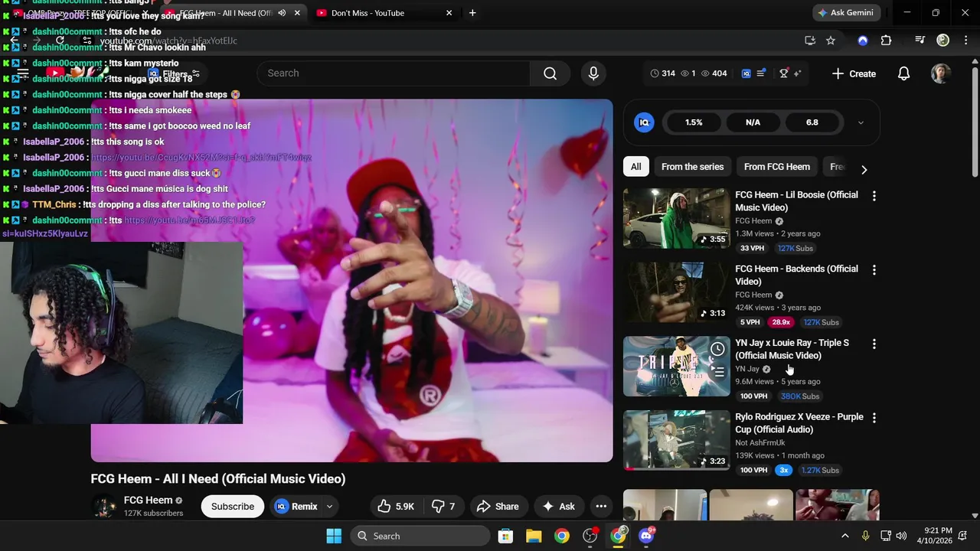Open a new Chrome tab
Screen dimensions: 980x551
click(472, 13)
